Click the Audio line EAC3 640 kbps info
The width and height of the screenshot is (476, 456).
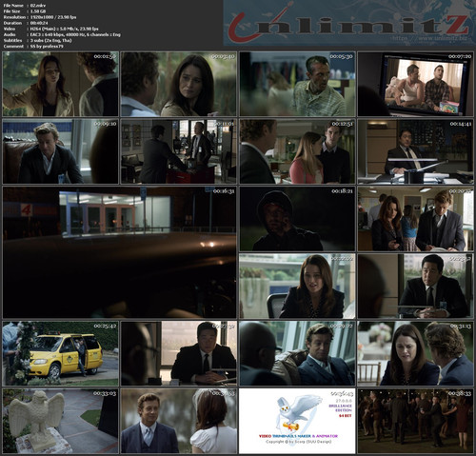(x=75, y=34)
